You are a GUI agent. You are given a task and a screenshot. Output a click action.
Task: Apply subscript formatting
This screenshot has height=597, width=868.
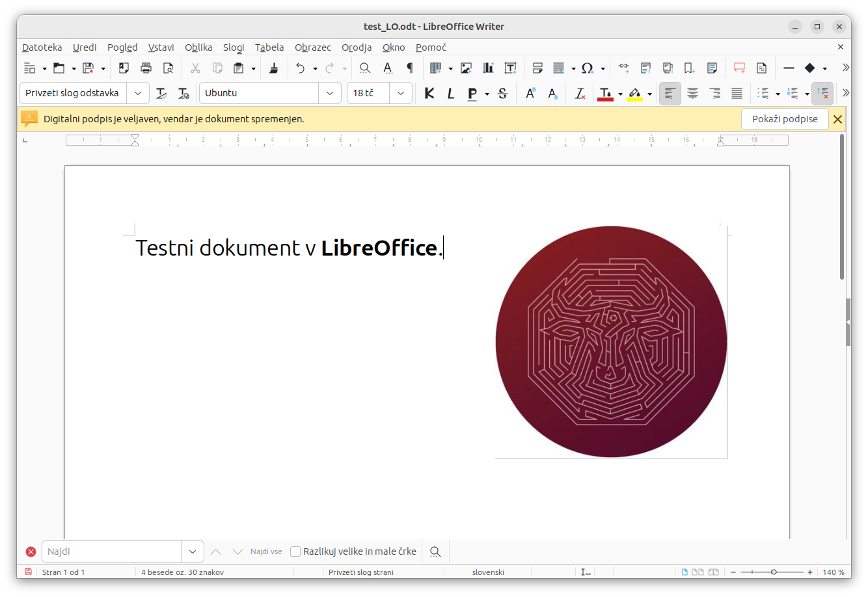[x=552, y=94]
